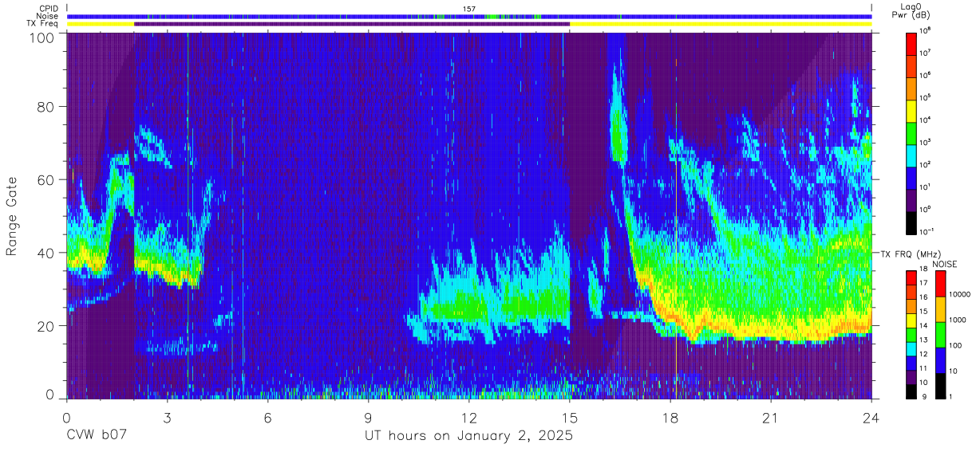Viewport: 980px width, 452px height.
Task: Click the 10000 label on NOISE legend
Action: pyautogui.click(x=960, y=295)
